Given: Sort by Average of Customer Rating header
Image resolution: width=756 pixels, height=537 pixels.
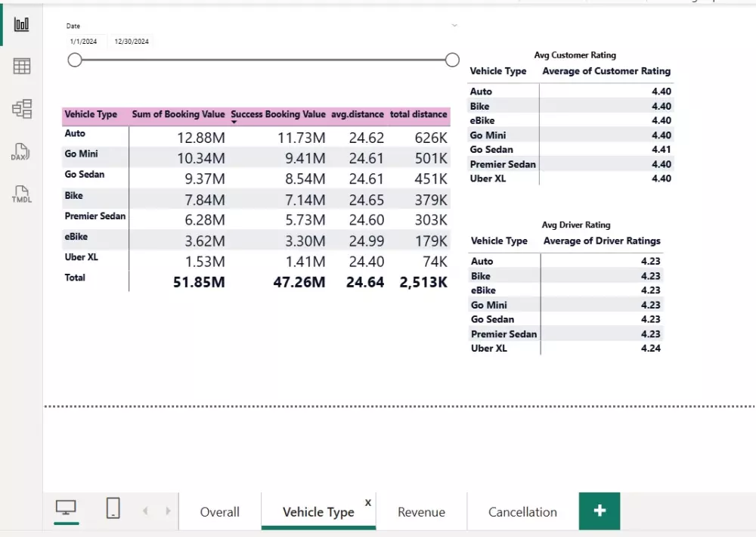Looking at the screenshot, I should pos(606,71).
